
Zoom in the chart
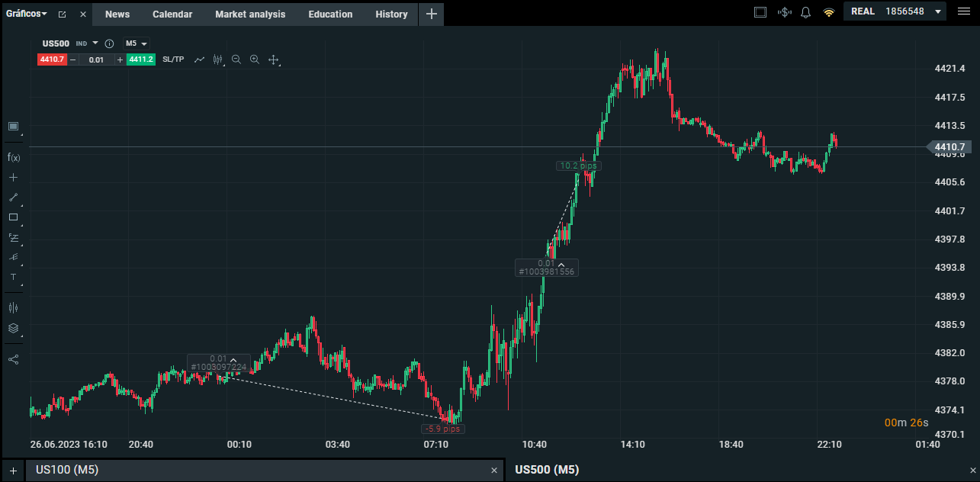click(x=255, y=59)
